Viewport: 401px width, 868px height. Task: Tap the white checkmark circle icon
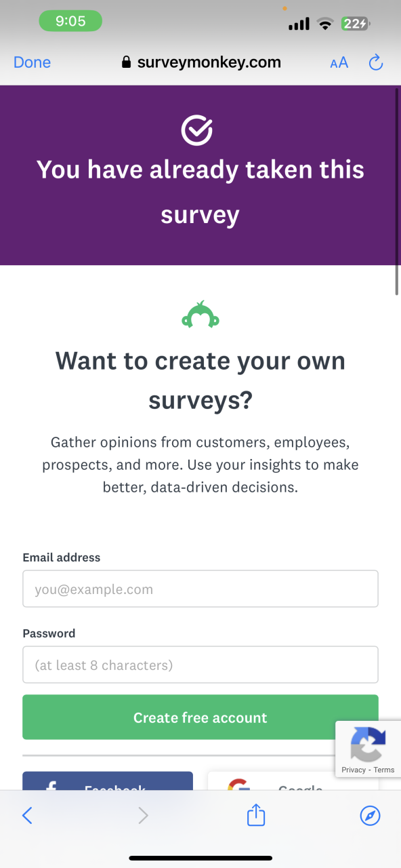197,130
